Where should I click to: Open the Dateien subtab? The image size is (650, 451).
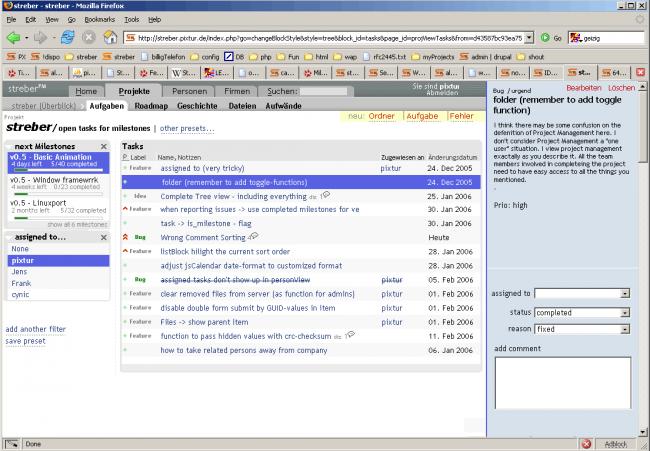click(x=243, y=106)
